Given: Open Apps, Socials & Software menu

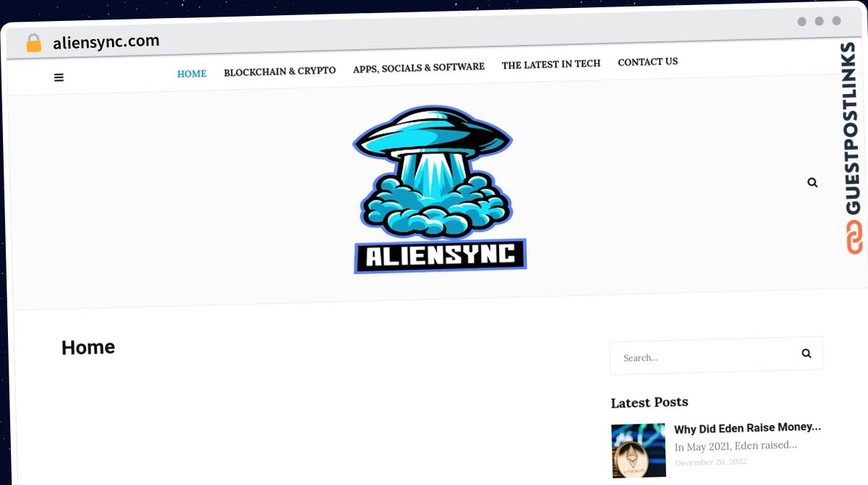Looking at the screenshot, I should [x=419, y=67].
